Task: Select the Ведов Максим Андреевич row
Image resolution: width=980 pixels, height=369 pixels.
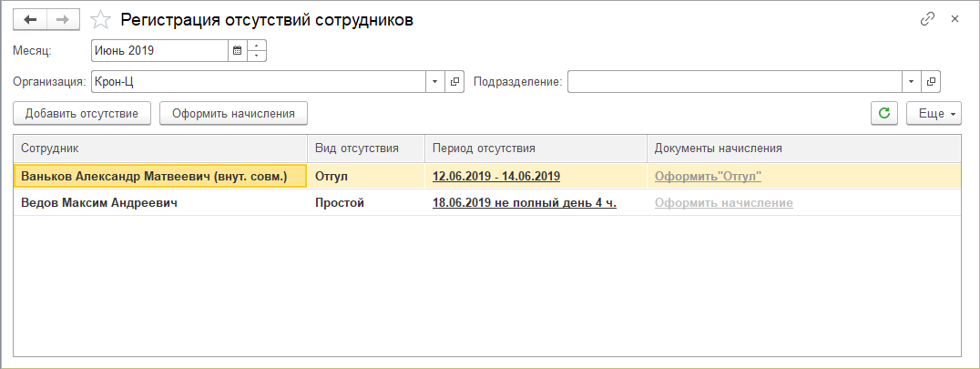Action: 99,203
